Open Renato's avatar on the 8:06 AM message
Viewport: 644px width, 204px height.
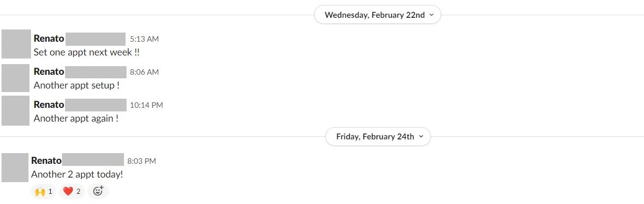tap(15, 77)
